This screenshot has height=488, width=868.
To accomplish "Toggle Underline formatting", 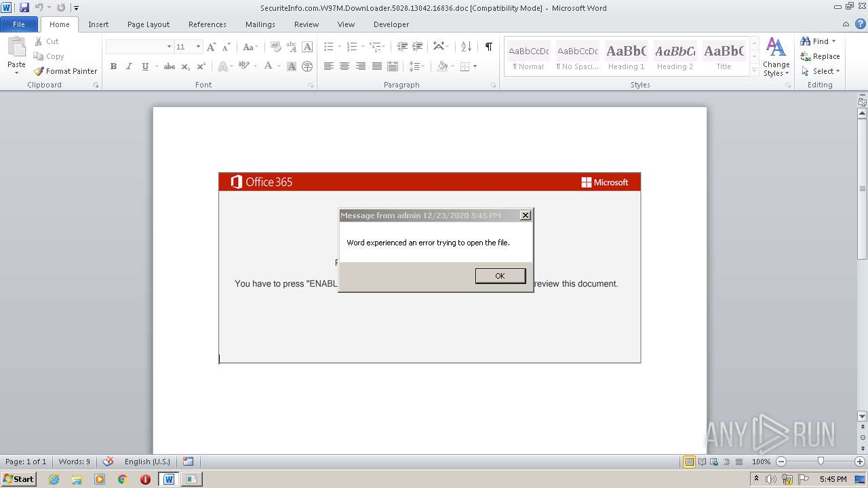I will coord(145,66).
